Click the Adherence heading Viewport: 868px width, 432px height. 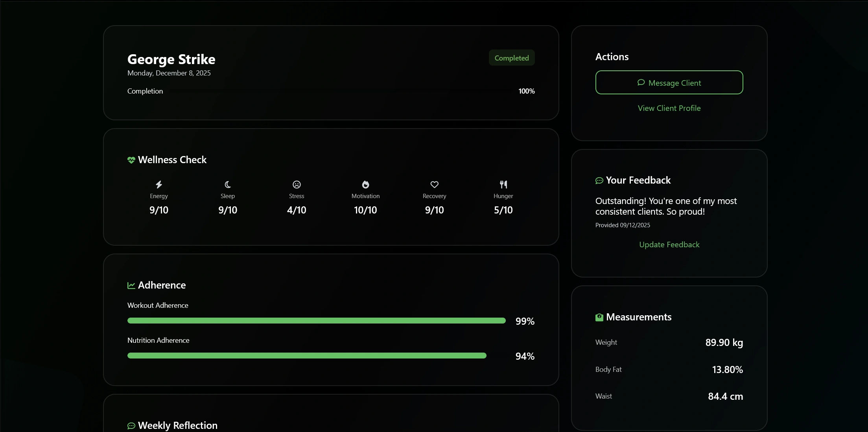[162, 285]
